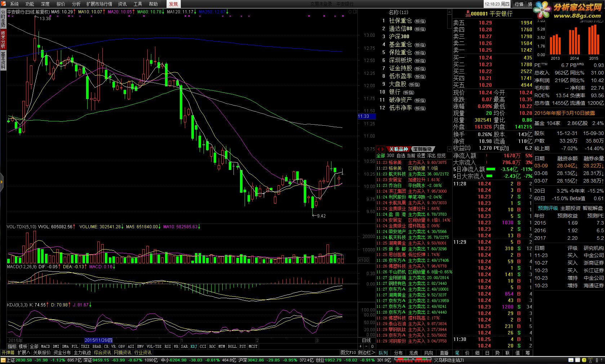This screenshot has height=364, width=605.
Task: Click 浮出 in alert list header
Action: coord(431,156)
